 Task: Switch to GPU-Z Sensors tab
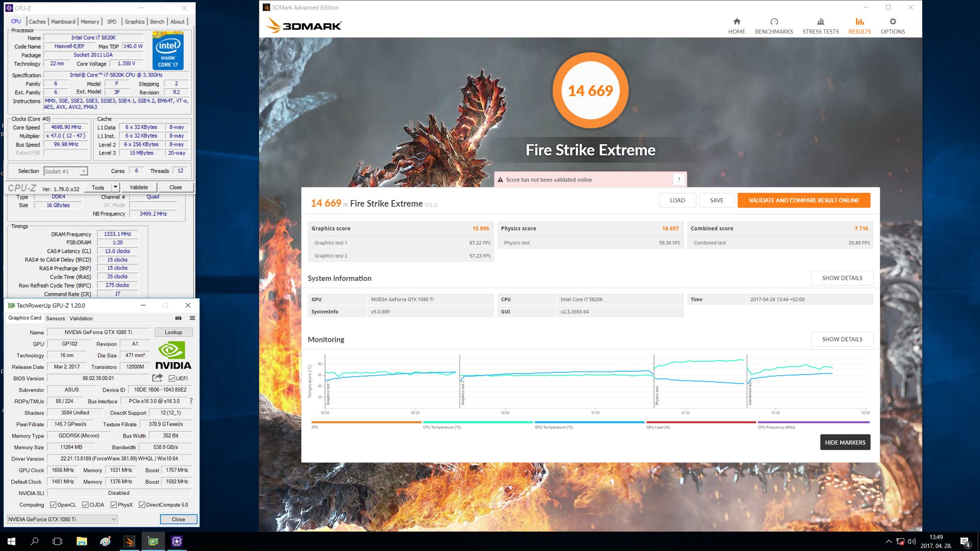[55, 318]
